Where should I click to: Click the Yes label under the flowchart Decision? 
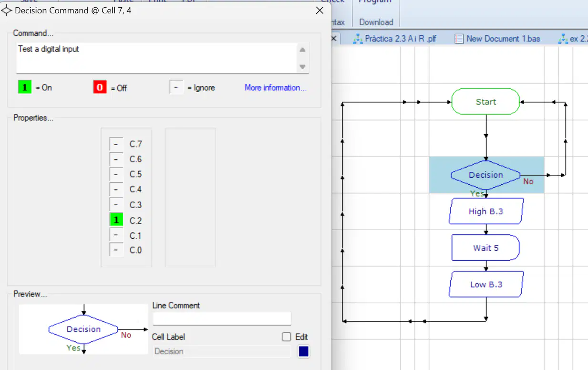[477, 193]
